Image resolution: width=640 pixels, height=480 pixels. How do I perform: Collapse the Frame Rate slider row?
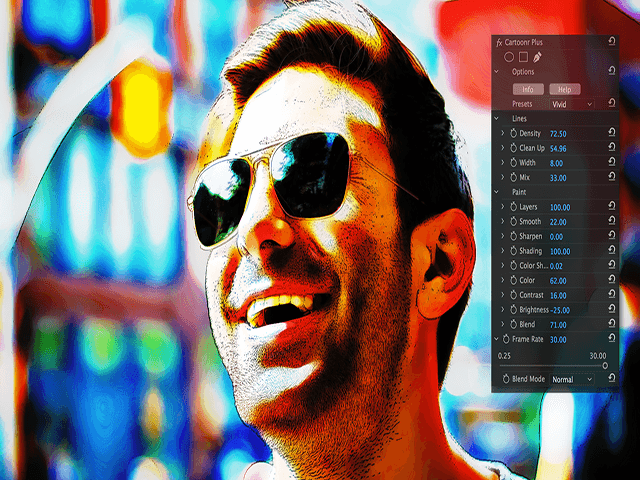[x=497, y=339]
